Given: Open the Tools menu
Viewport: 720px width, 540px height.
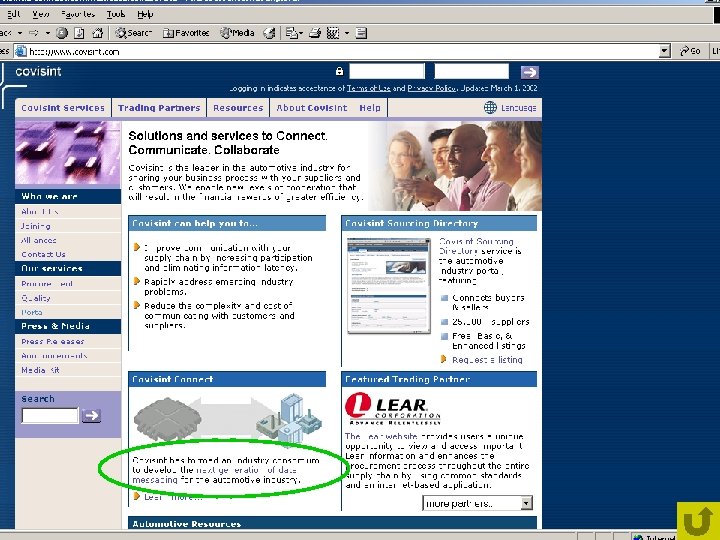Looking at the screenshot, I should click(x=116, y=14).
